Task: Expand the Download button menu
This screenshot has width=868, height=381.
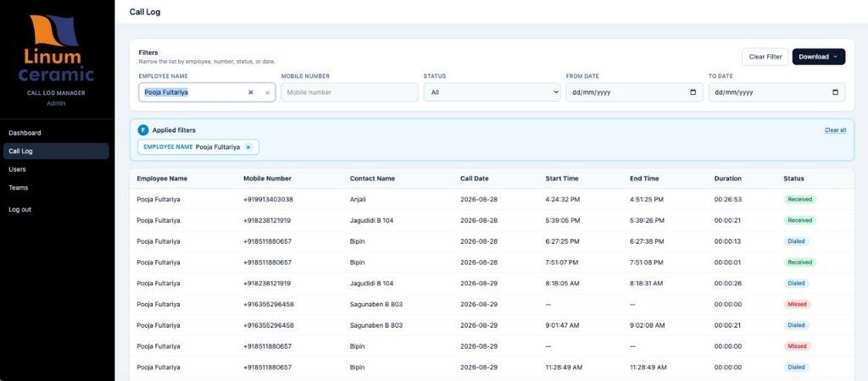Action: point(818,57)
